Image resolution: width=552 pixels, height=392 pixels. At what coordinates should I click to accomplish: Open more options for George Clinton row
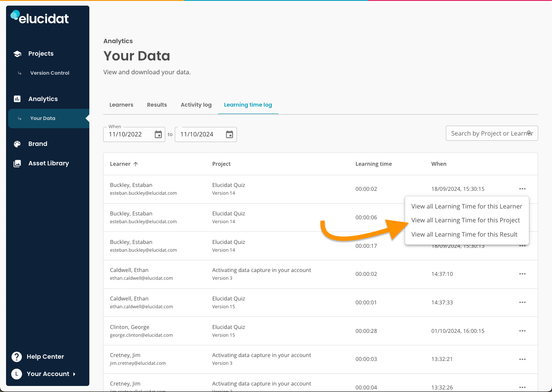pos(522,331)
